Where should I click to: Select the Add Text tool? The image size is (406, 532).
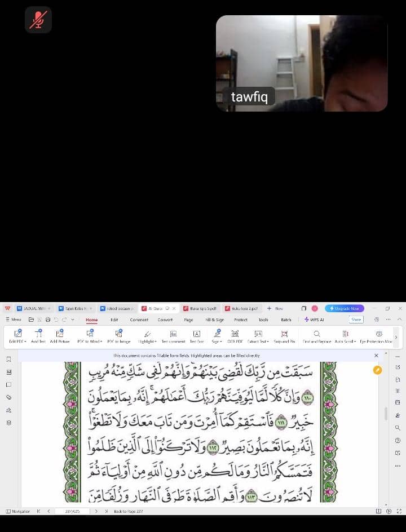tap(38, 334)
